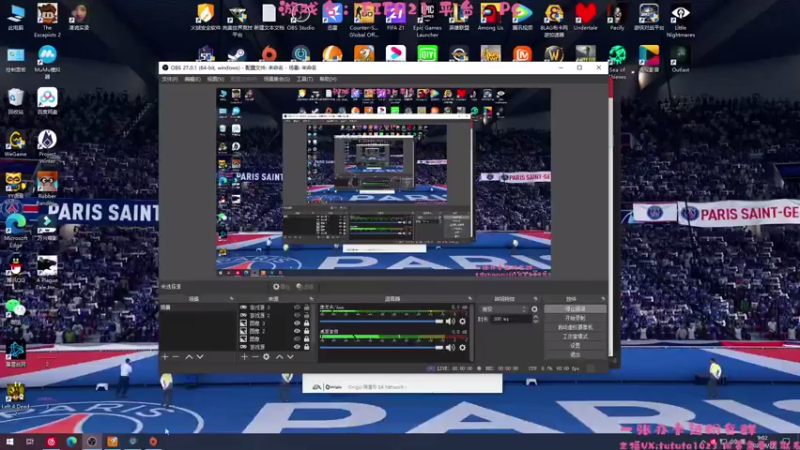Open the iQIYI green desktop shortcut

coord(427,54)
